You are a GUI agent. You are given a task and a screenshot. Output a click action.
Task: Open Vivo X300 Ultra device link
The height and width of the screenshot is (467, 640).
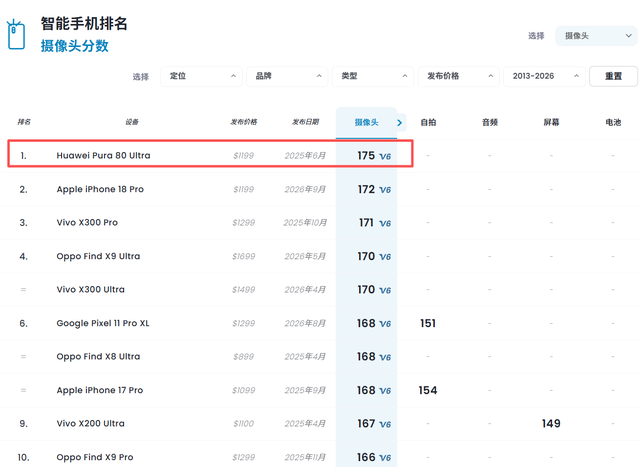[x=90, y=289]
